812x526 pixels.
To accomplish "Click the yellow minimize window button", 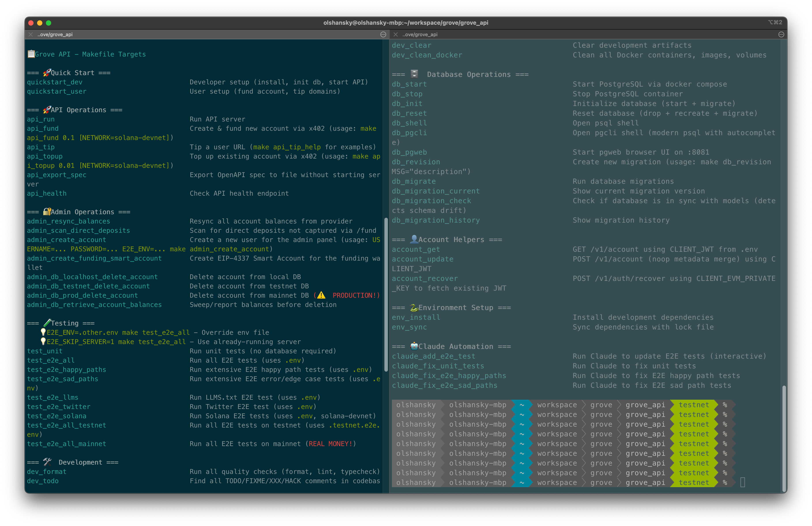I will (39, 23).
